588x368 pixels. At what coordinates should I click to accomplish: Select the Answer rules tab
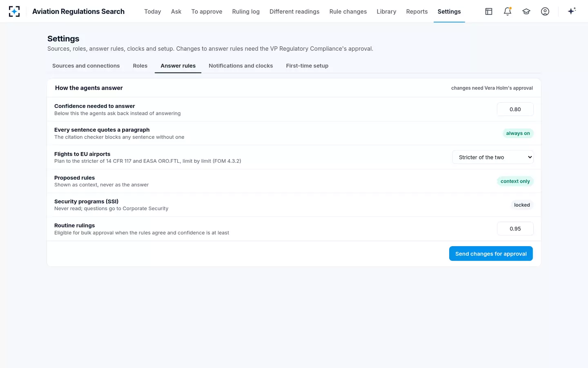[178, 66]
